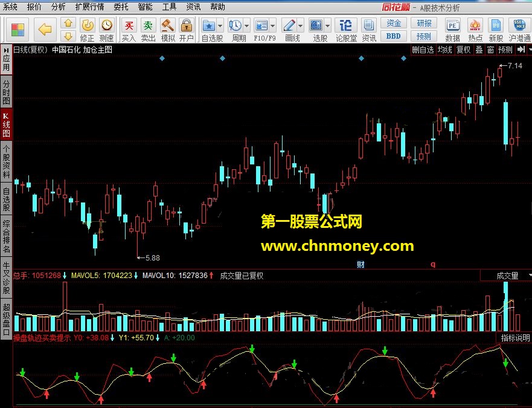Run the 测速 speed test
The image size is (532, 408).
click(x=106, y=29)
